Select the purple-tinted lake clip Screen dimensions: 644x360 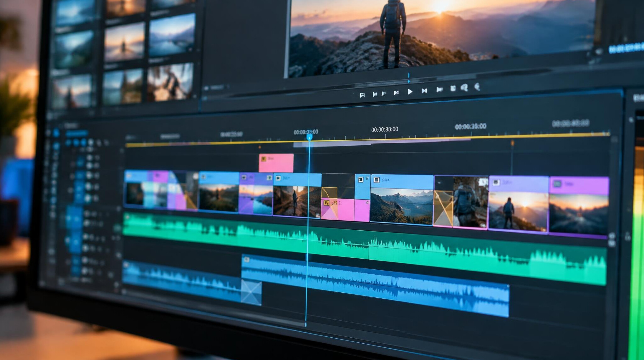coord(256,194)
